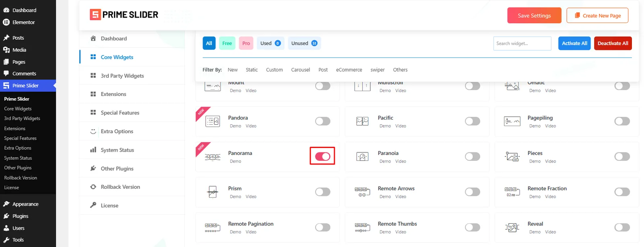Open Special Features in plugin menu
The image size is (644, 247).
click(x=132, y=113)
